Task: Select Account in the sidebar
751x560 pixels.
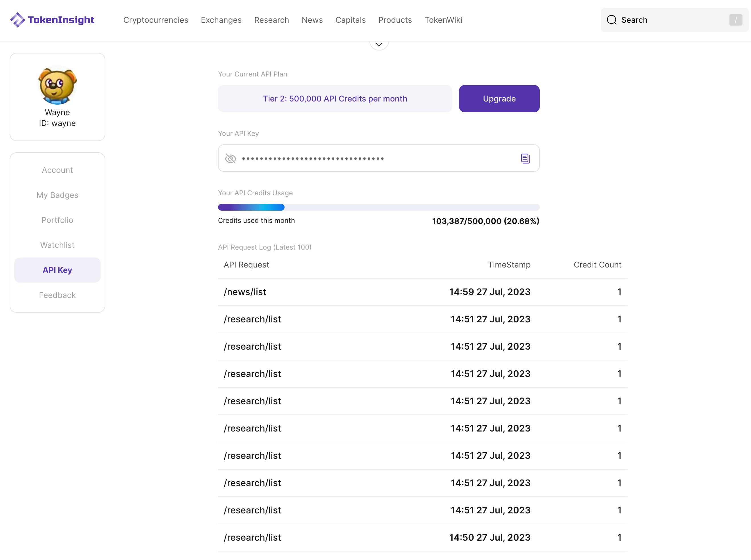Action: pyautogui.click(x=57, y=170)
